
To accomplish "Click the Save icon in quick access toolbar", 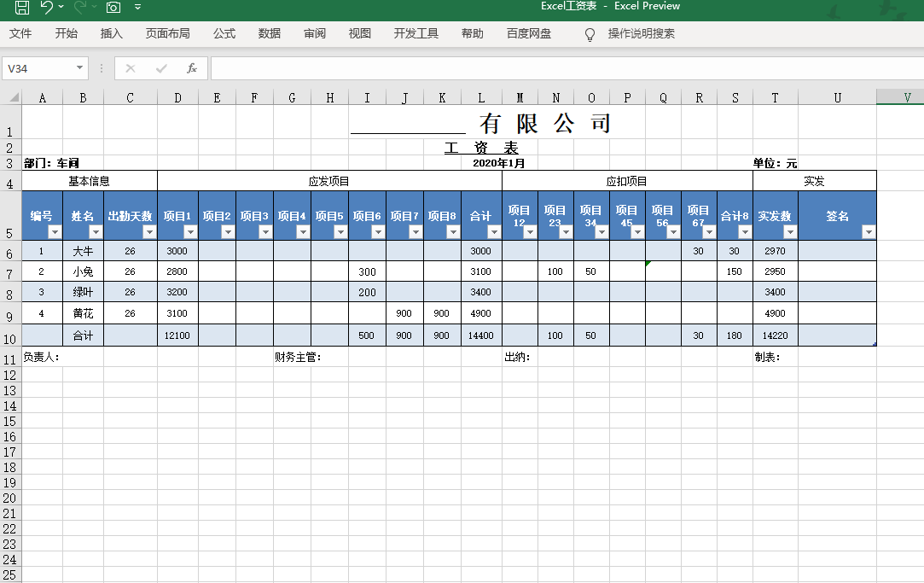I will click(x=22, y=7).
